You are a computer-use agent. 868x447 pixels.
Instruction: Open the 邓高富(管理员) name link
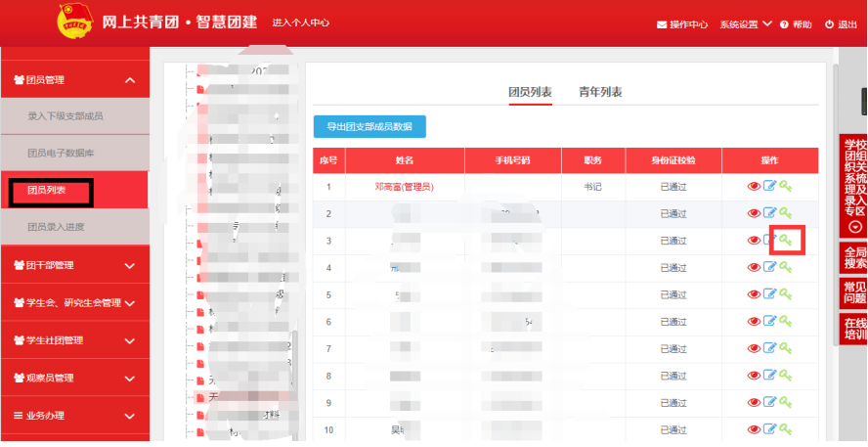404,186
